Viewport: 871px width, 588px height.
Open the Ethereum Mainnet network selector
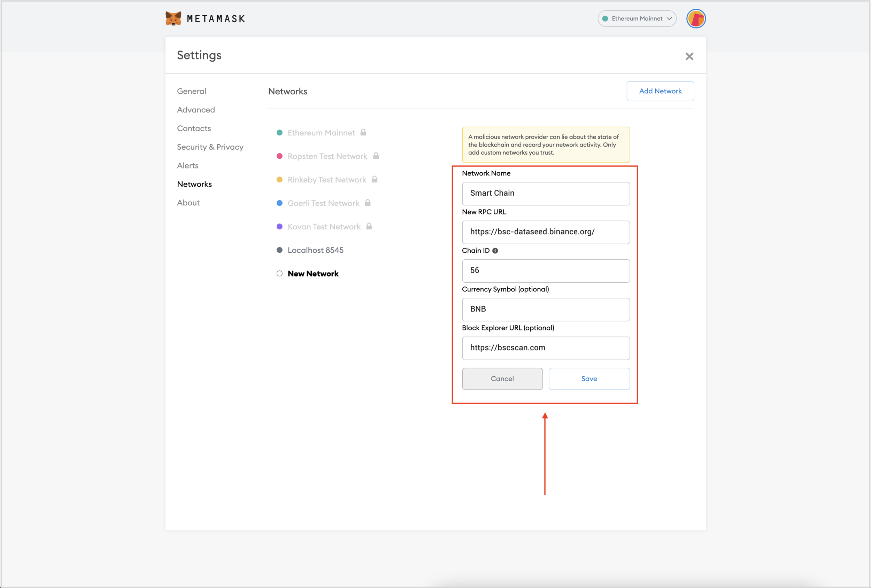(x=637, y=18)
